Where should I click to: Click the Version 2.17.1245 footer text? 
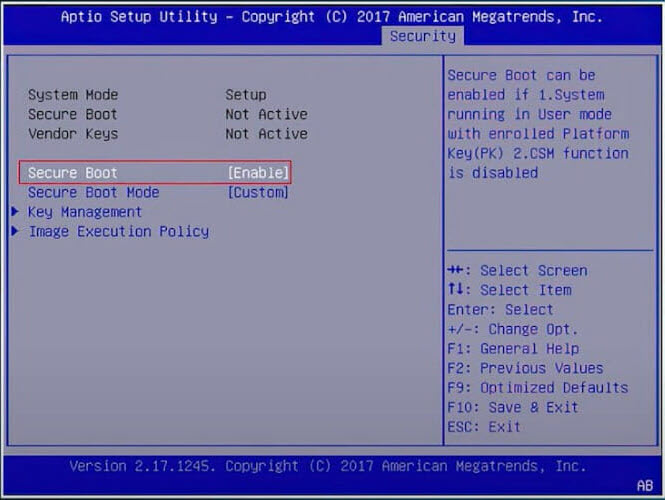coord(328,466)
